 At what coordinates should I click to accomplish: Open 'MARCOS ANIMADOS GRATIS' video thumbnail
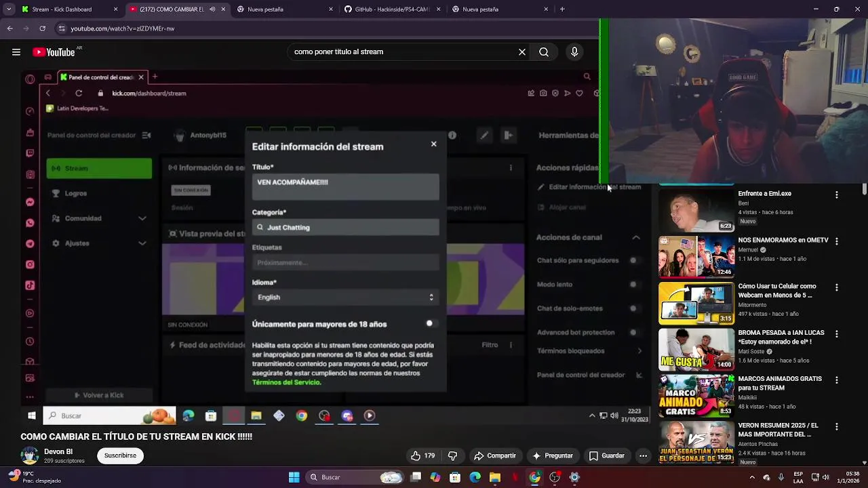696,396
